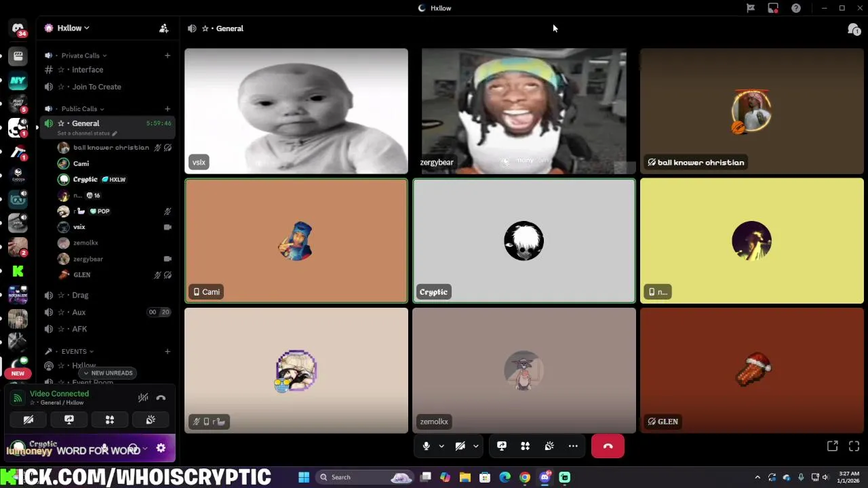
Task: Toggle the star beside General header
Action: click(205, 28)
